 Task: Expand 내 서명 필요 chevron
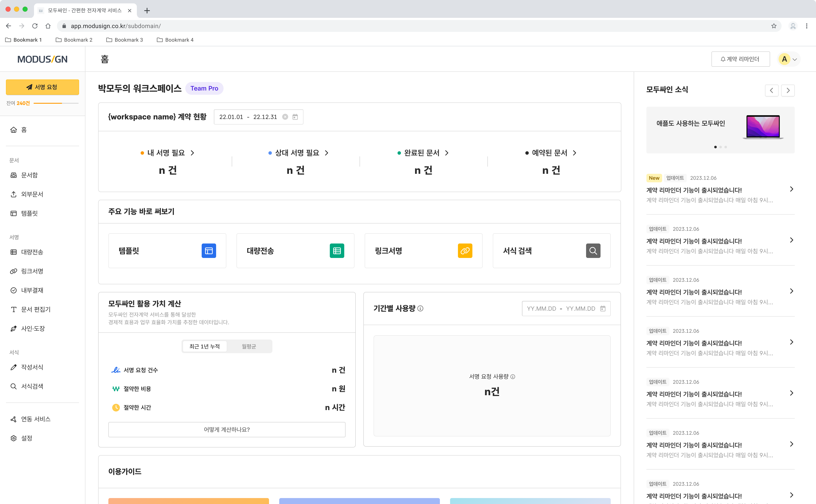pos(192,153)
